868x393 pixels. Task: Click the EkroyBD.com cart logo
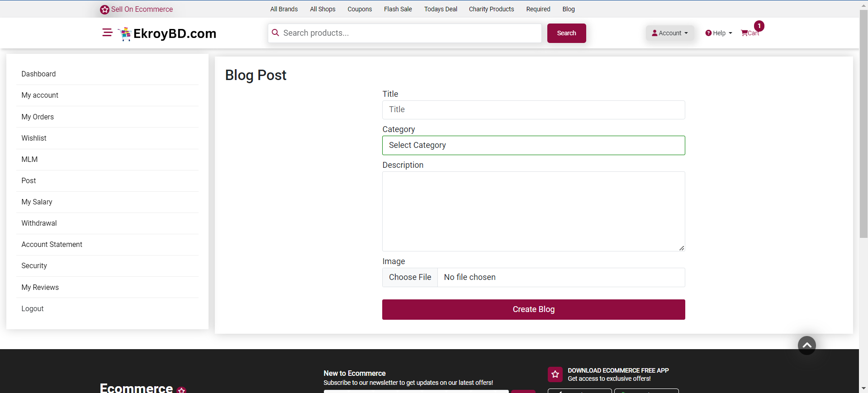[x=124, y=34]
